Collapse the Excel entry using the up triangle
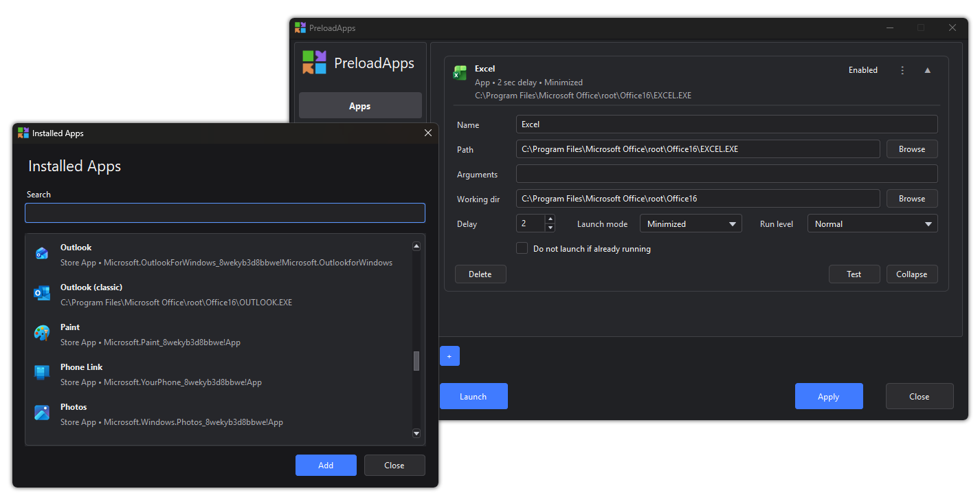980x502 pixels. [x=927, y=70]
